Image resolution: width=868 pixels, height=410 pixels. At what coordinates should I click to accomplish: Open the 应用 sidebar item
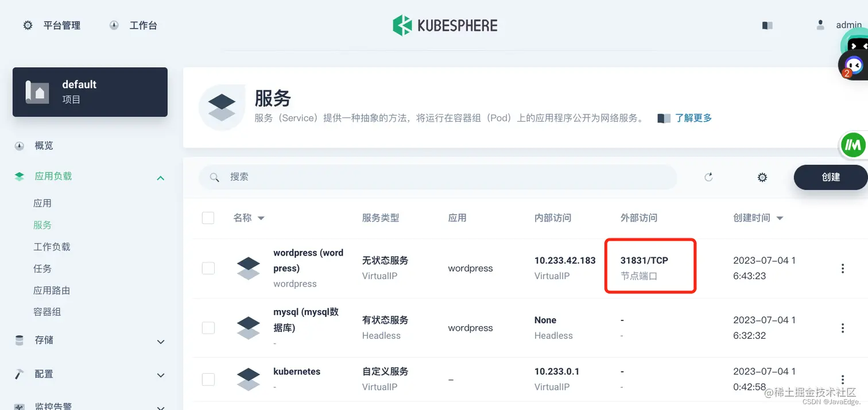coord(42,203)
